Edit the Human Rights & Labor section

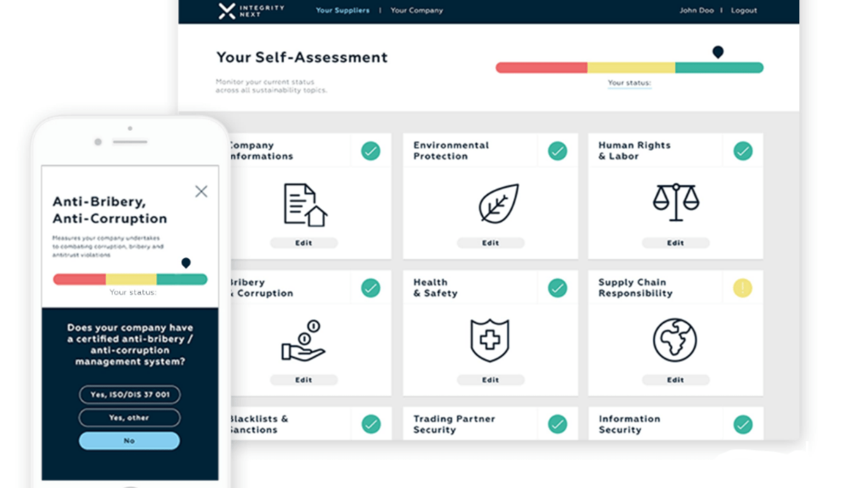click(675, 243)
